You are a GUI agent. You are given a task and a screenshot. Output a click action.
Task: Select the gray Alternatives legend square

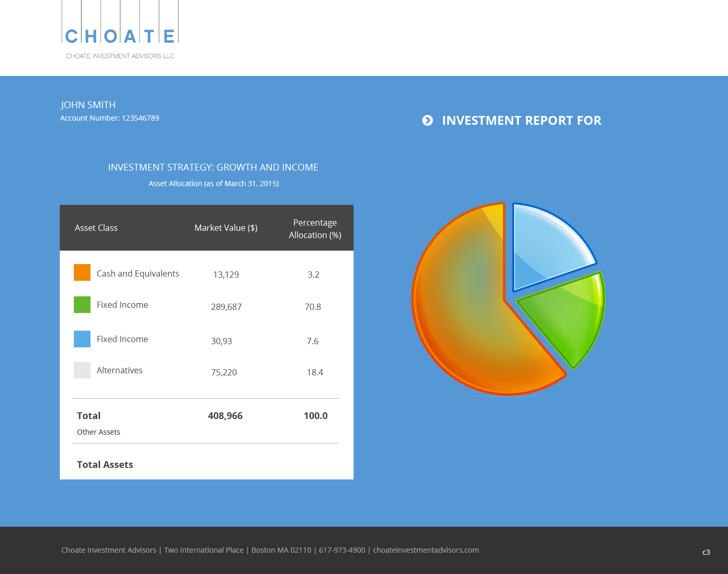[x=82, y=370]
